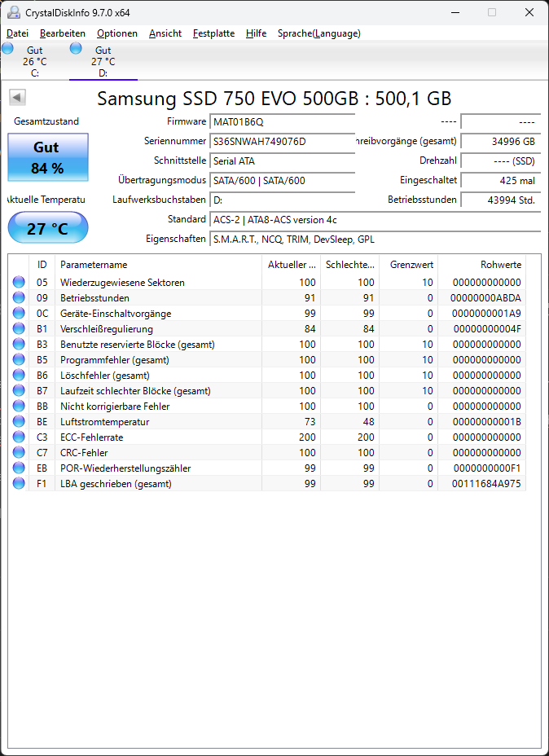This screenshot has width=549, height=756.
Task: Open the Sprache(Language) menu
Action: 319,33
